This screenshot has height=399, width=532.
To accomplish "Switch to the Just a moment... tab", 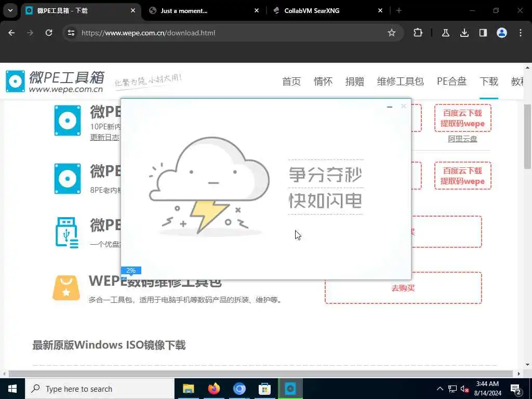I will [x=205, y=11].
